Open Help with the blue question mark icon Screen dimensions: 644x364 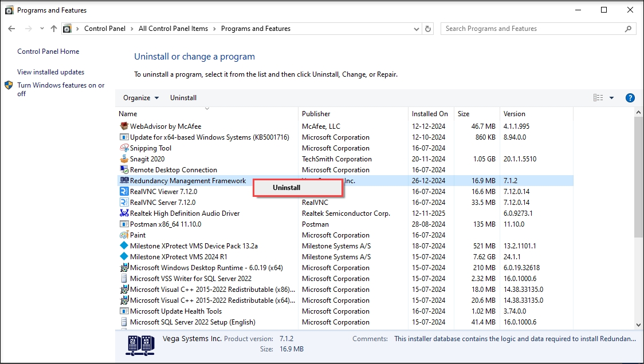[630, 98]
